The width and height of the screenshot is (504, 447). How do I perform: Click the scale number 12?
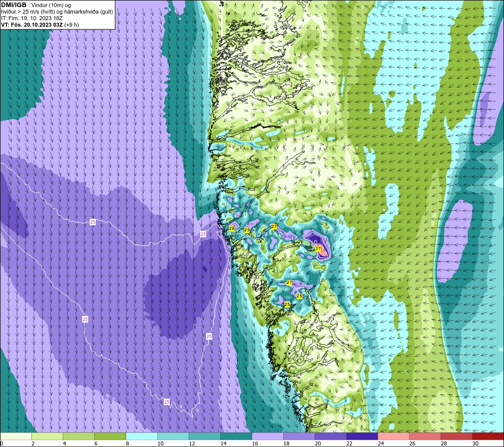pos(192,443)
